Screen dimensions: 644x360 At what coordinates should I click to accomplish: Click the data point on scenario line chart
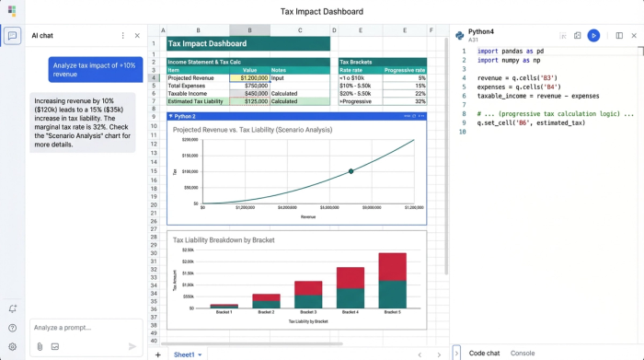(x=351, y=171)
